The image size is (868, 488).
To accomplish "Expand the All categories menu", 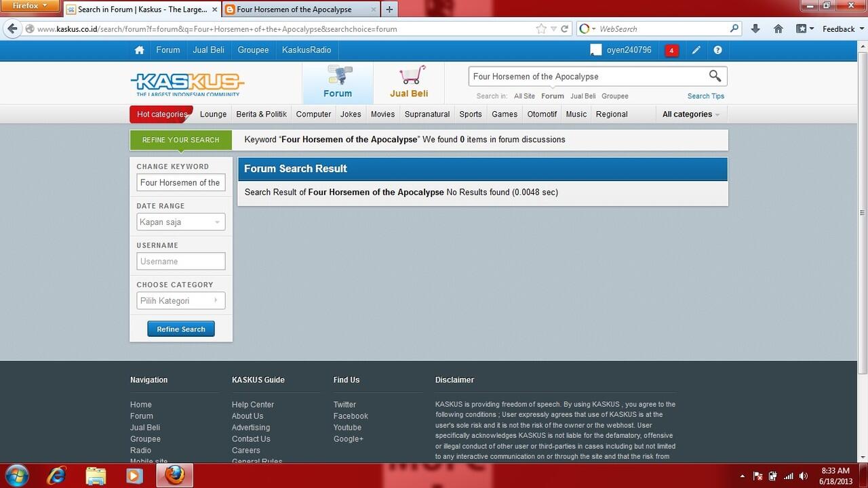I will [691, 115].
